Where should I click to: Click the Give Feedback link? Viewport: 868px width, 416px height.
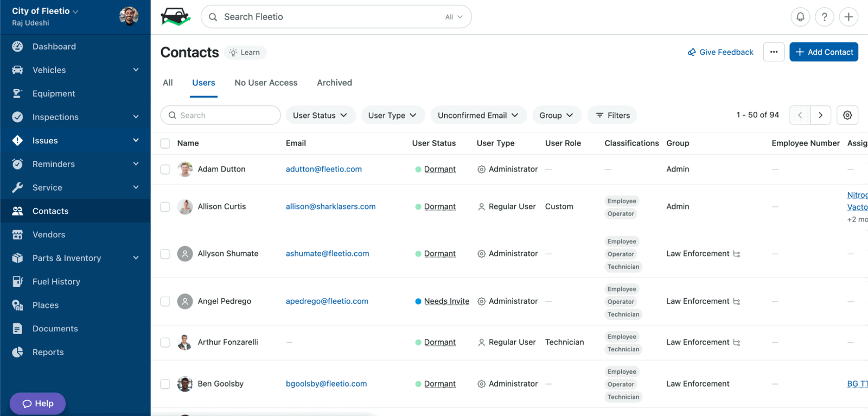click(720, 52)
